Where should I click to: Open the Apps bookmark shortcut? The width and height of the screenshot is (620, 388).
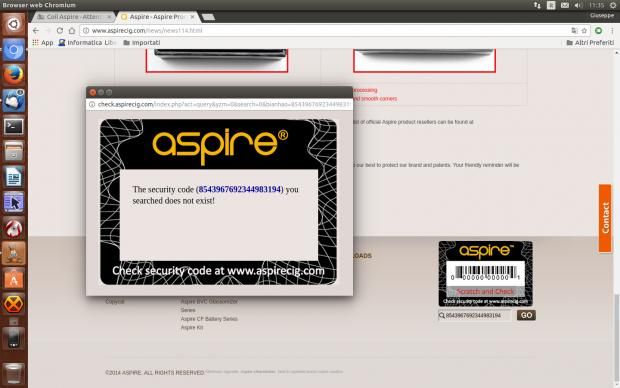tap(43, 42)
